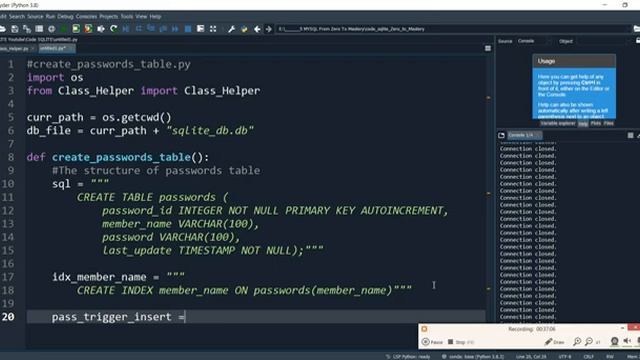
Task: Click the recorder zoom in magnifier
Action: point(577,342)
